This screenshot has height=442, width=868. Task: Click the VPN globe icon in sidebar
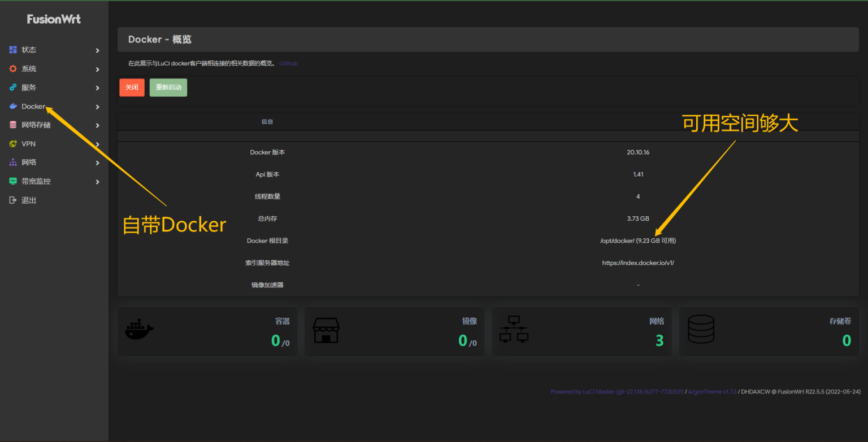pos(13,144)
